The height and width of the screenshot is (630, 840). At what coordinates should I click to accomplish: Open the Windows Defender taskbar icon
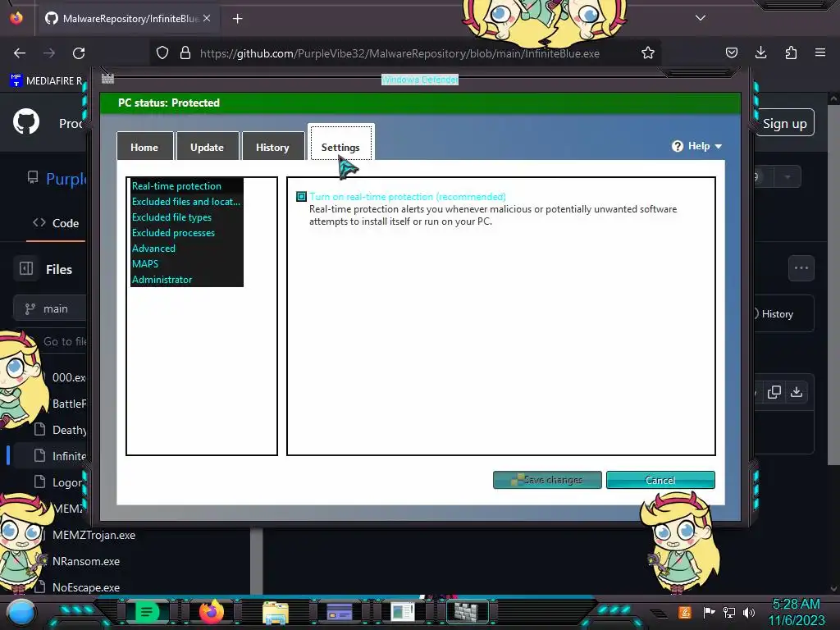pyautogui.click(x=468, y=612)
